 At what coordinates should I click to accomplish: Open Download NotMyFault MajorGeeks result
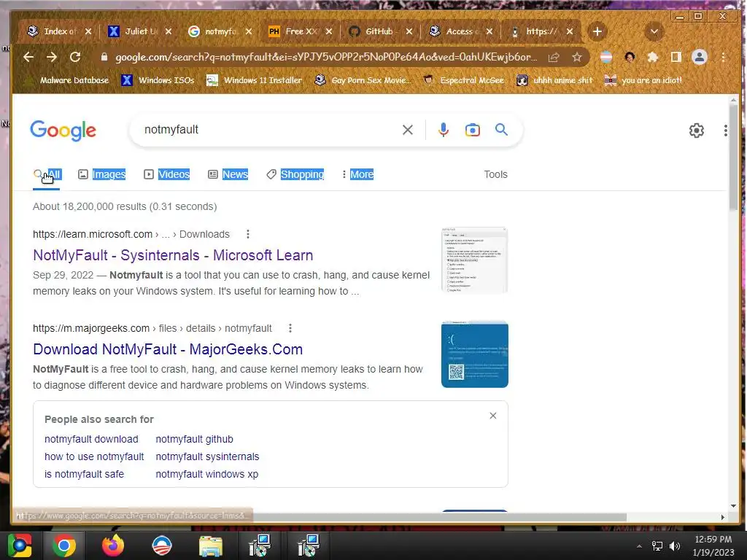coord(168,349)
